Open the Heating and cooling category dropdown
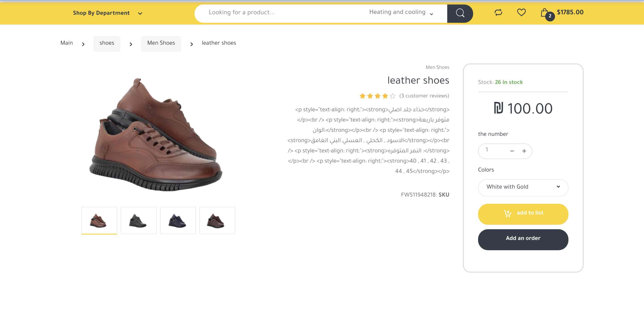The image size is (644, 311). (401, 13)
